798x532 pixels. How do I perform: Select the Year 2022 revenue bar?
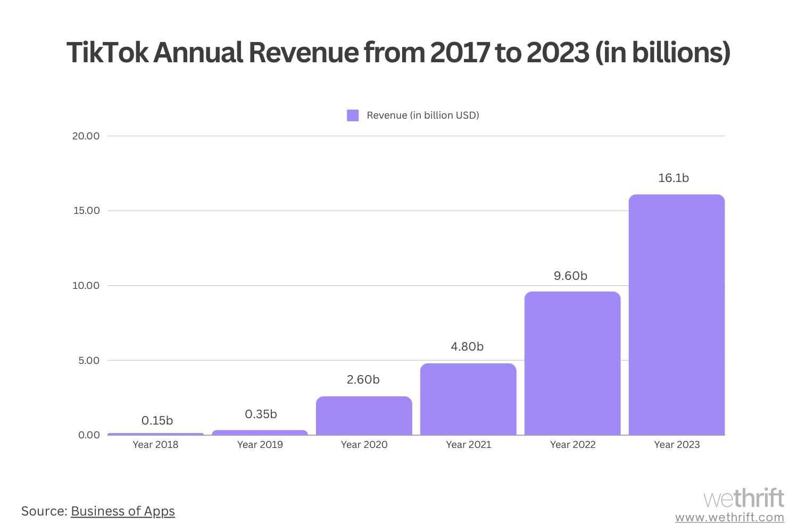pos(572,363)
